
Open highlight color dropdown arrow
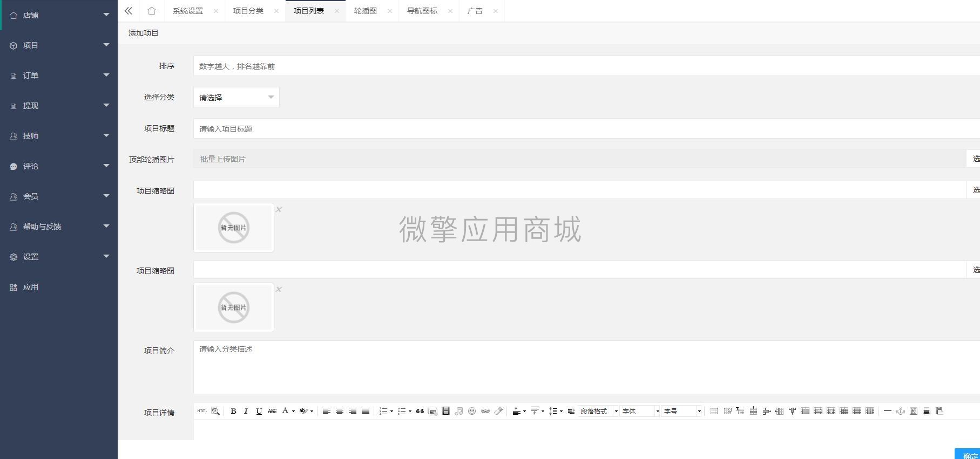click(x=312, y=411)
